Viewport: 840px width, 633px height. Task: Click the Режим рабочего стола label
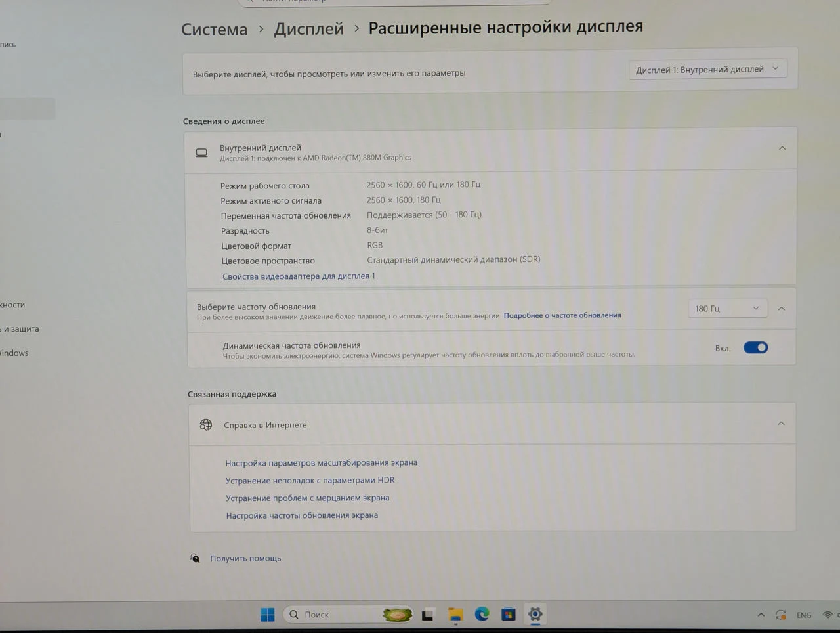[x=265, y=186]
